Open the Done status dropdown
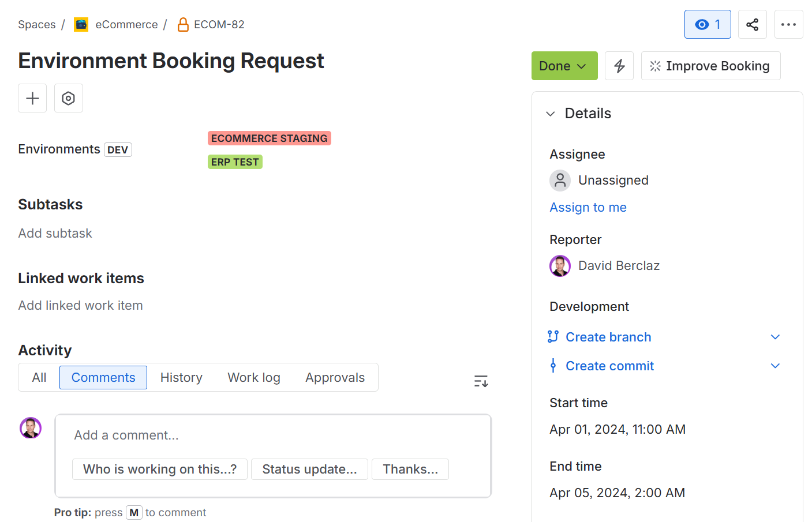 coord(564,66)
